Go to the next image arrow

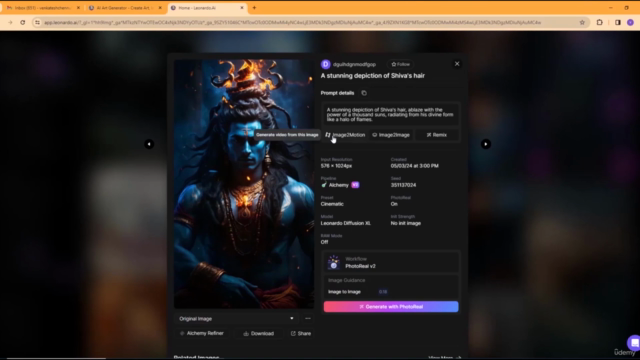(485, 144)
